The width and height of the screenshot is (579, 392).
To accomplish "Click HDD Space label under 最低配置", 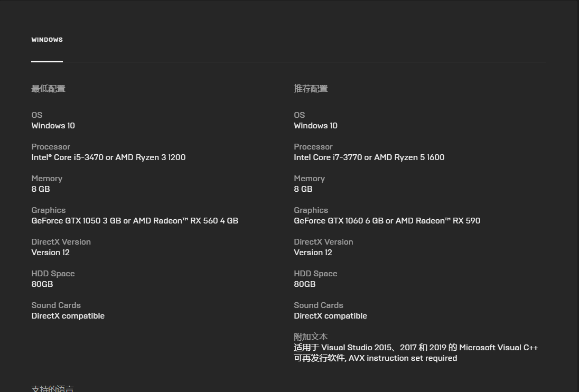I will [53, 274].
